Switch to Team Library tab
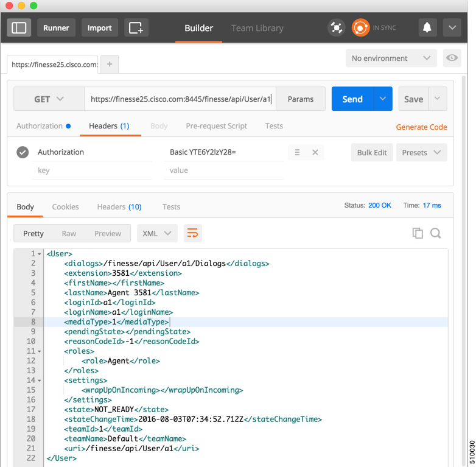This screenshot has width=476, height=467. pos(257,28)
